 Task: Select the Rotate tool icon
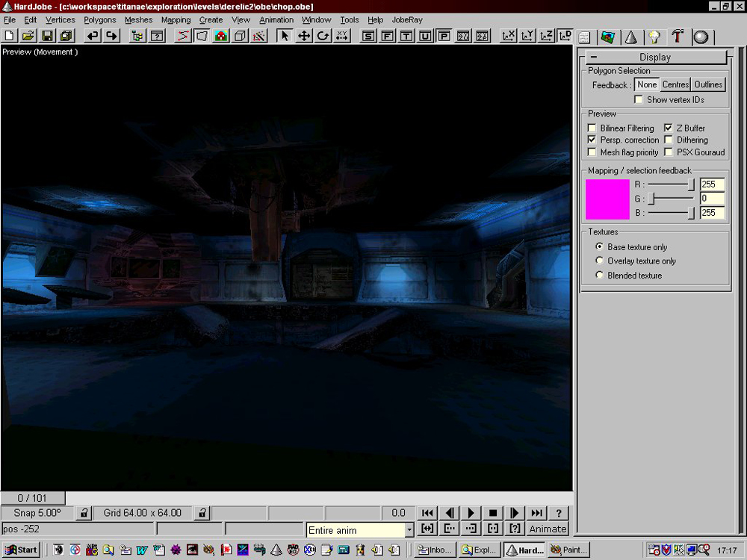coord(323,36)
